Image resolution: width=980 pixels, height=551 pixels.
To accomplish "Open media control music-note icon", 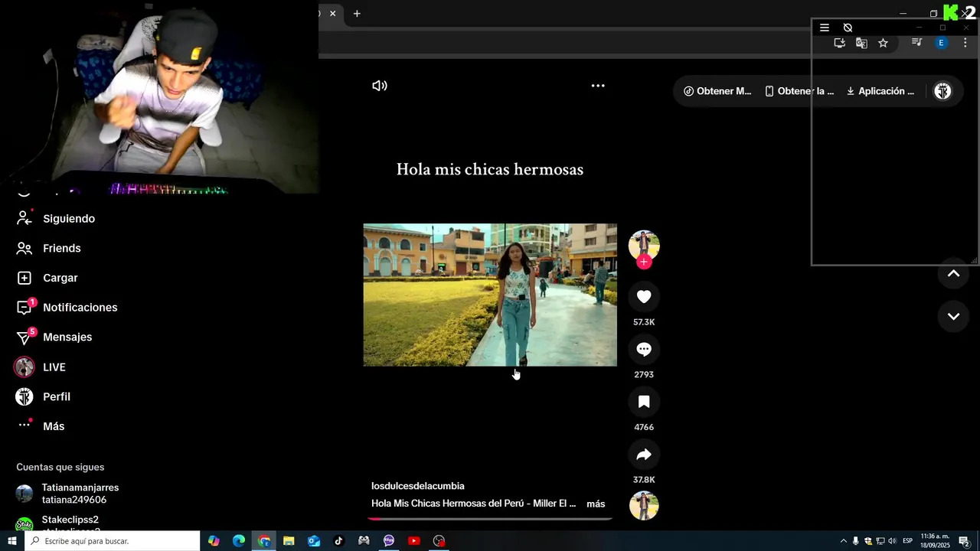I will coord(916,44).
